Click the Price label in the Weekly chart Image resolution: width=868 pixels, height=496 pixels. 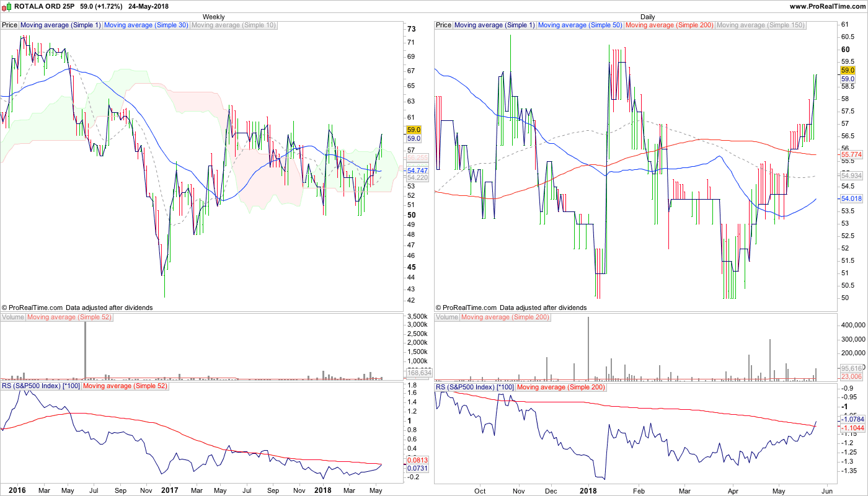(x=10, y=25)
